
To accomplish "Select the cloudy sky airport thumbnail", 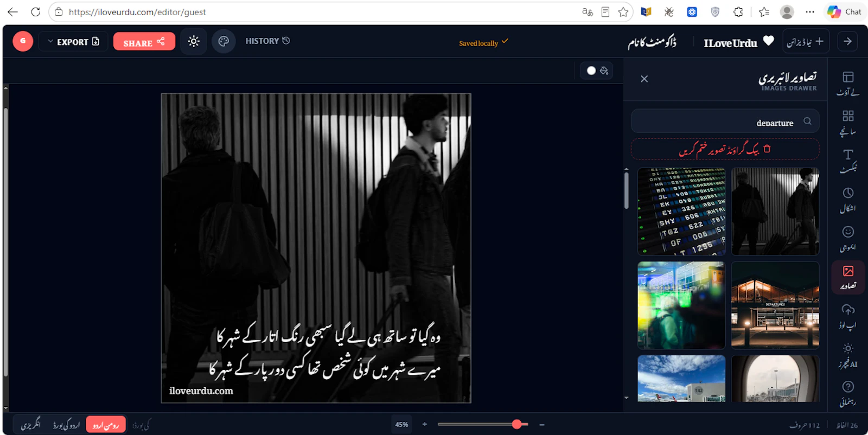I will (681, 379).
